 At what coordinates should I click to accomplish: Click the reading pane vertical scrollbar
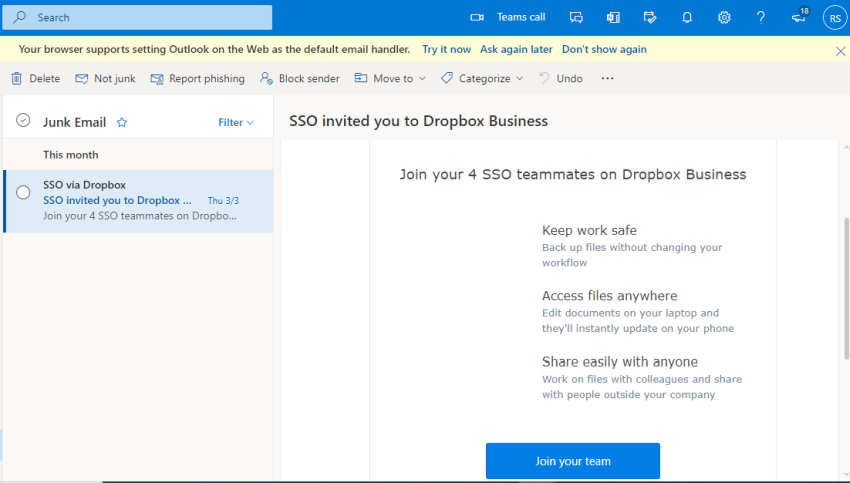846,287
